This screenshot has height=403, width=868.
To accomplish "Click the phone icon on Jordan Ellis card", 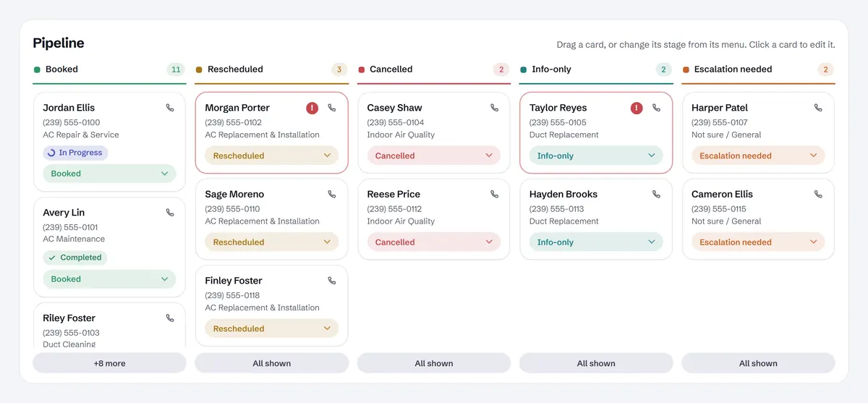I will (170, 108).
